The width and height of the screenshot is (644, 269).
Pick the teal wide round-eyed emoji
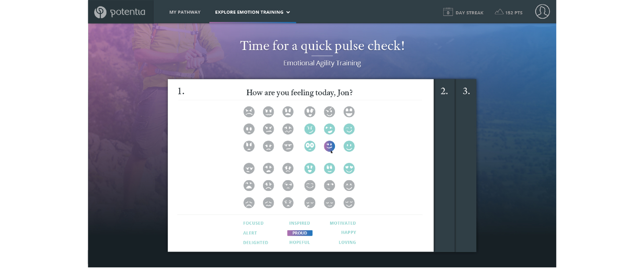310,146
